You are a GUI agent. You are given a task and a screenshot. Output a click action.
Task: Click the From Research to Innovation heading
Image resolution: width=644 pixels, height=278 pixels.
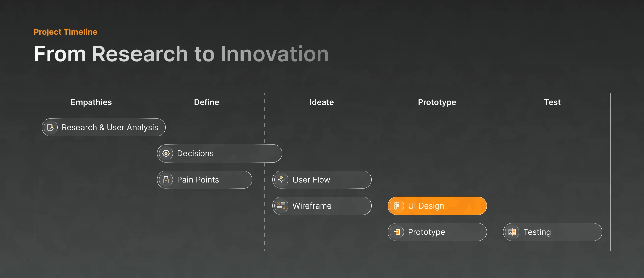pyautogui.click(x=181, y=54)
